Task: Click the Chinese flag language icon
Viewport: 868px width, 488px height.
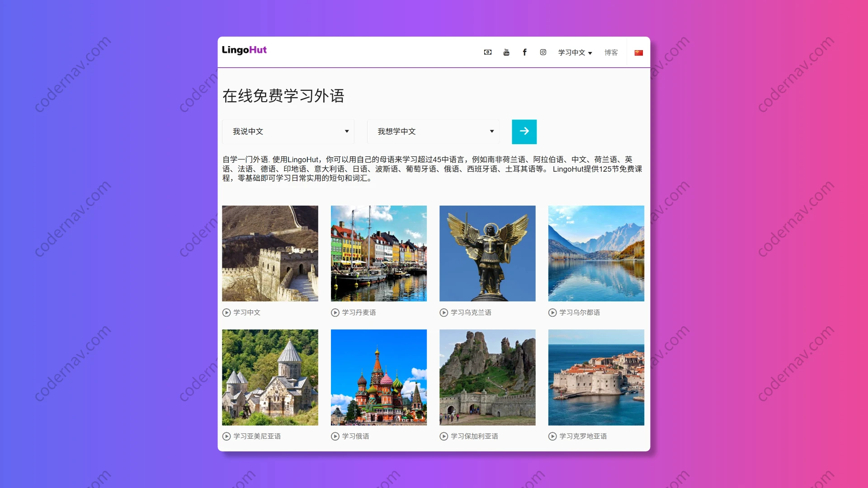Action: coord(638,53)
